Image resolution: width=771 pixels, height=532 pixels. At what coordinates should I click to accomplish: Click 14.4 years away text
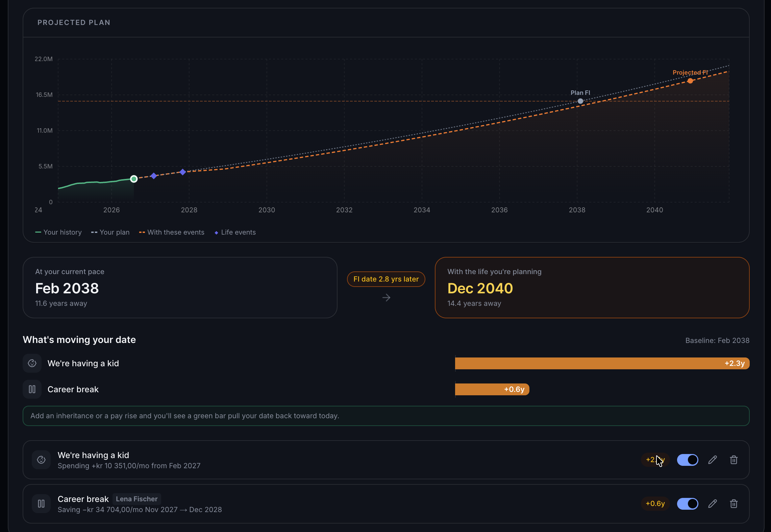[x=474, y=303]
